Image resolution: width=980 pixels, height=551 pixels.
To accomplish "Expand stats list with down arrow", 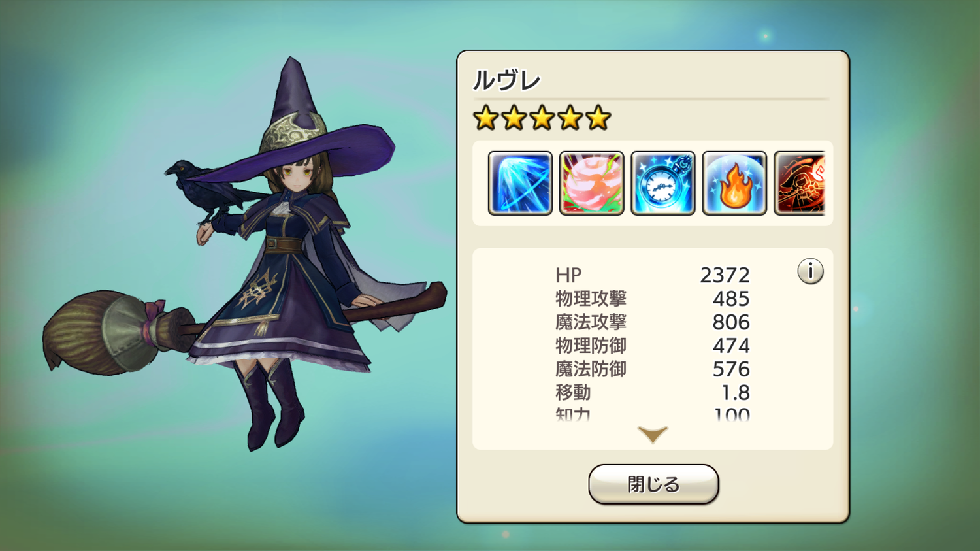I will pos(653,435).
